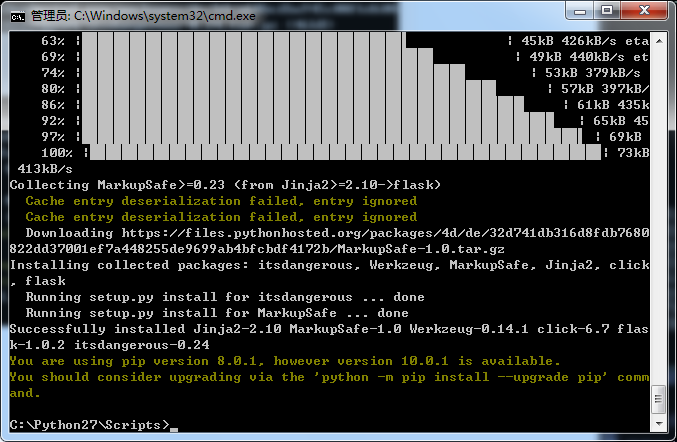Click the 'Downloading https://files.pythonhosted.org' line
Viewport: 677px width, 442px height.
(x=337, y=233)
